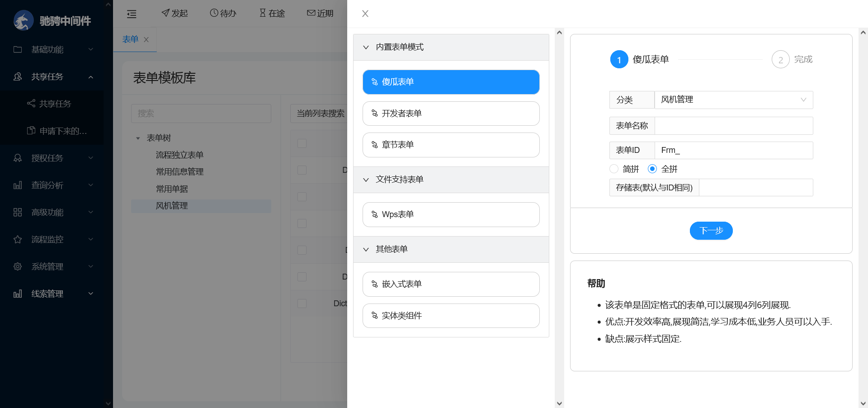Screen dimensions: 868x408
Task: Click the 在途 hourglass icon
Action: point(263,13)
